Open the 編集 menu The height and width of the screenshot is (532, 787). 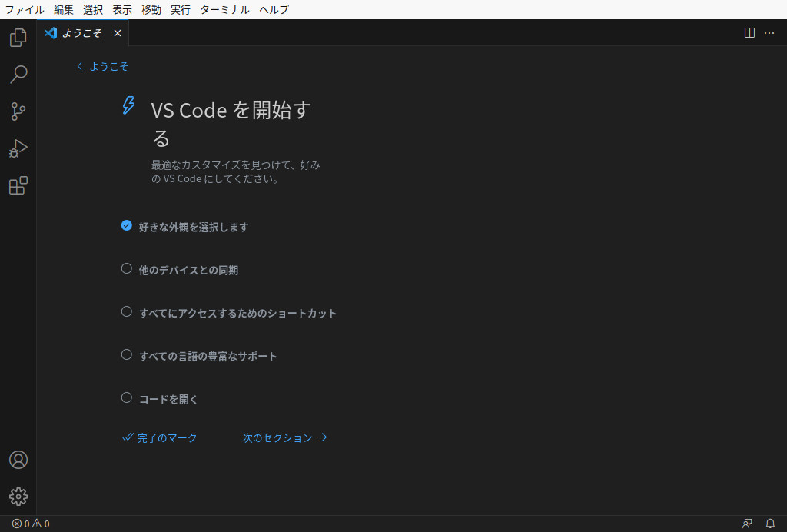point(64,9)
